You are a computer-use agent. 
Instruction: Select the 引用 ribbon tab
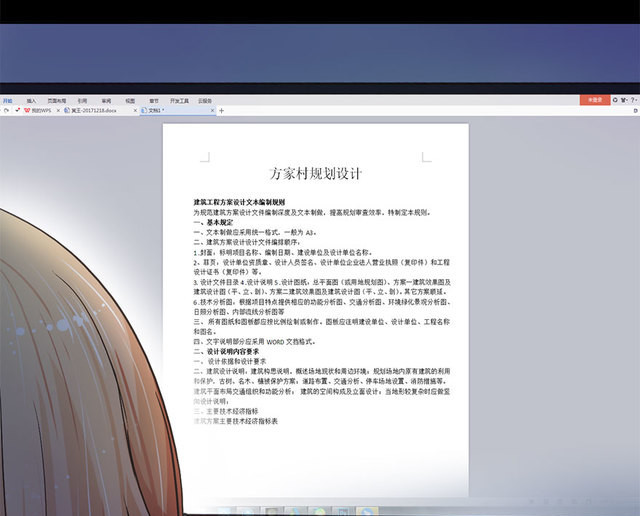82,101
